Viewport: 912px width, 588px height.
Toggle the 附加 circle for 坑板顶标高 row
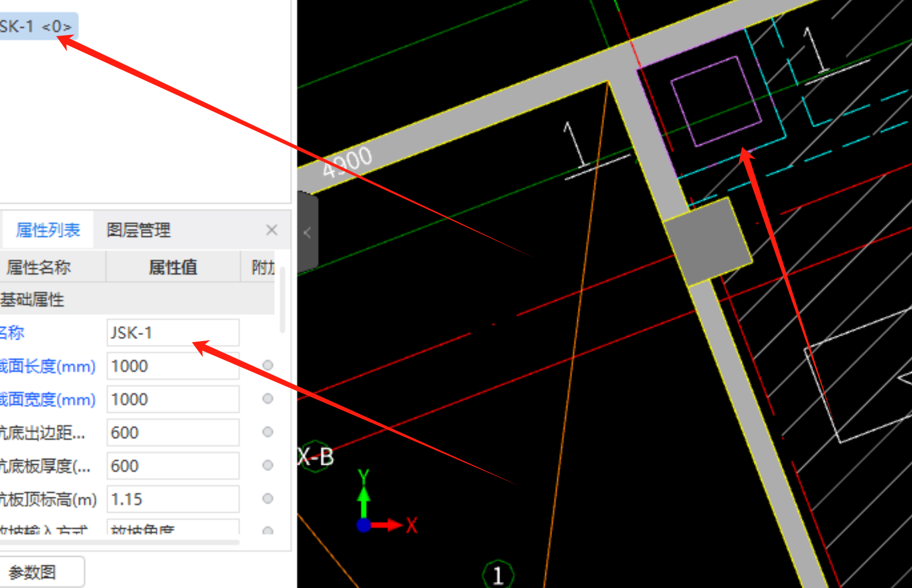(x=268, y=499)
